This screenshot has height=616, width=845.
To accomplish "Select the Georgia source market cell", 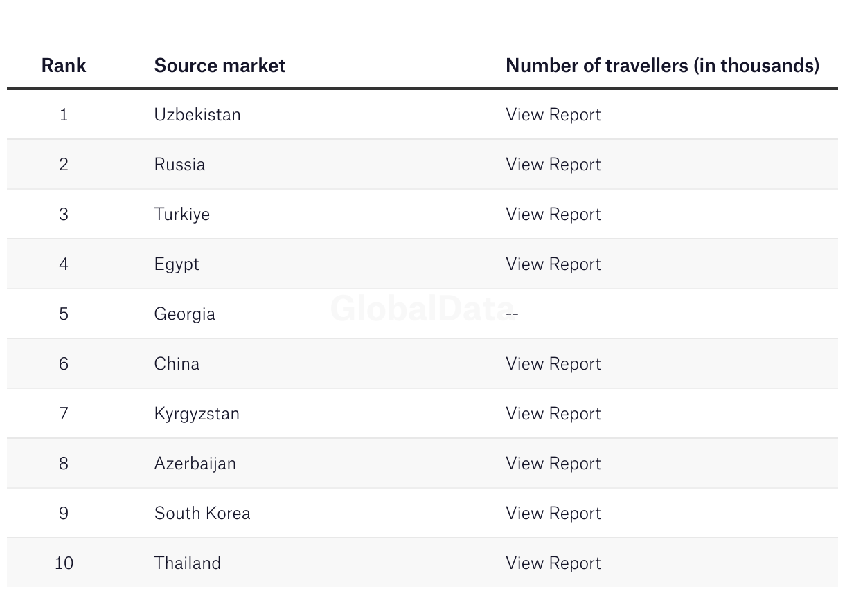I will [184, 314].
